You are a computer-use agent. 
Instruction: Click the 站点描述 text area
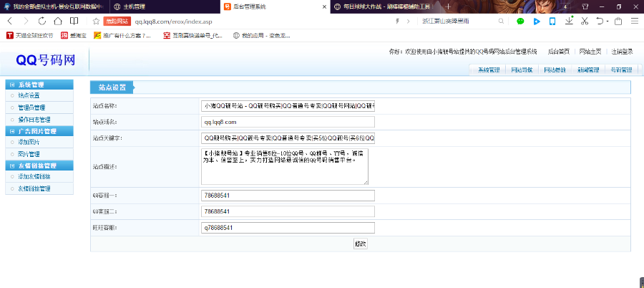pyautogui.click(x=285, y=167)
